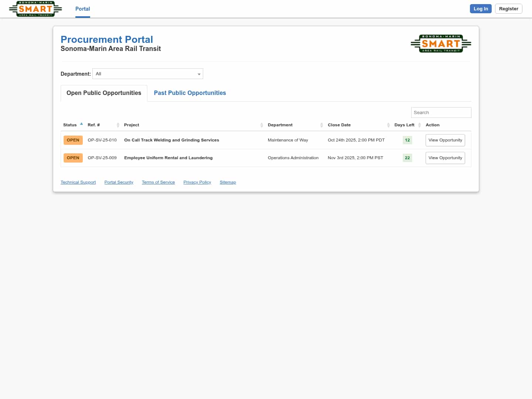Click the Log In button
Screen dimensions: 532x399
point(481,9)
